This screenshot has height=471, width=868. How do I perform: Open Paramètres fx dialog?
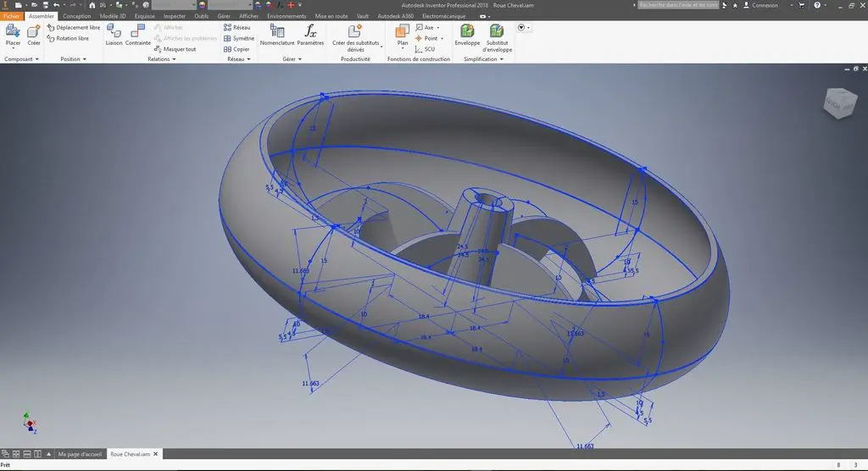tap(310, 32)
